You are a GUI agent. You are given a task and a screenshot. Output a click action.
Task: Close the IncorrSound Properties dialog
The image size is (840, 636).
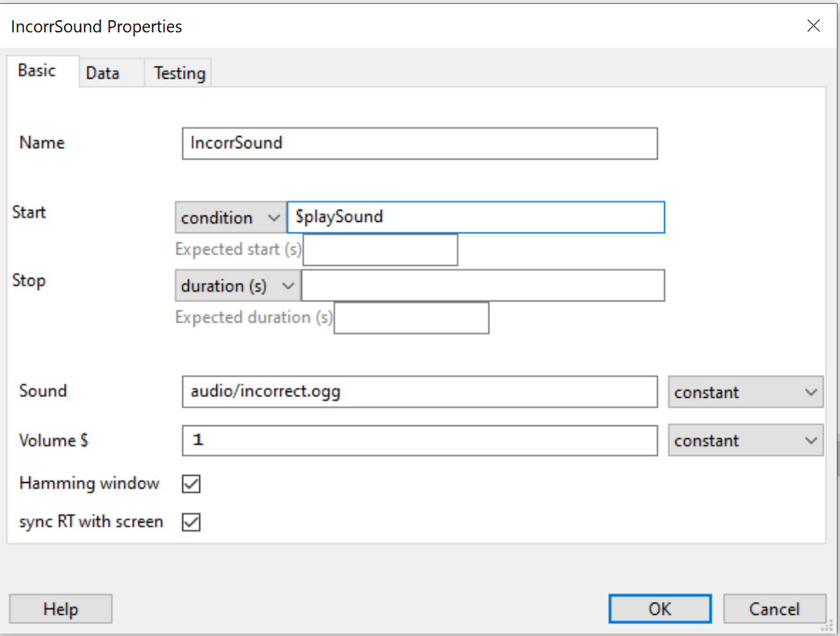pyautogui.click(x=813, y=26)
